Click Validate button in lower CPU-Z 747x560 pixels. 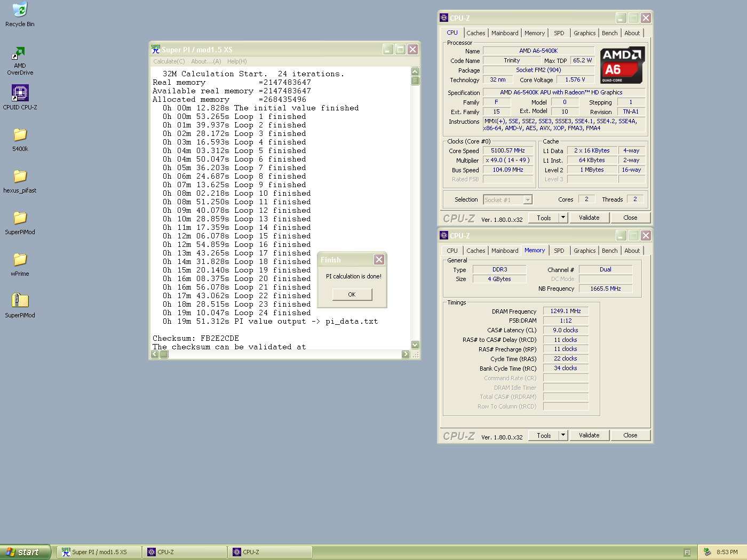point(589,435)
